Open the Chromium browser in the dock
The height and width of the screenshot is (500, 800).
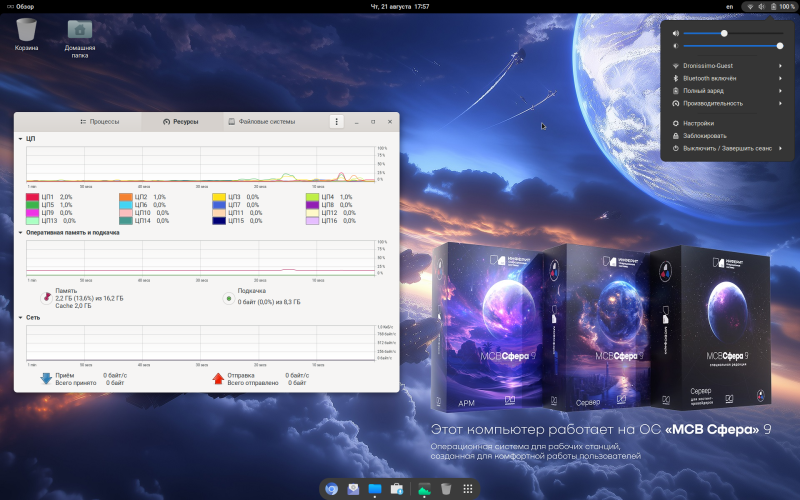pos(331,489)
